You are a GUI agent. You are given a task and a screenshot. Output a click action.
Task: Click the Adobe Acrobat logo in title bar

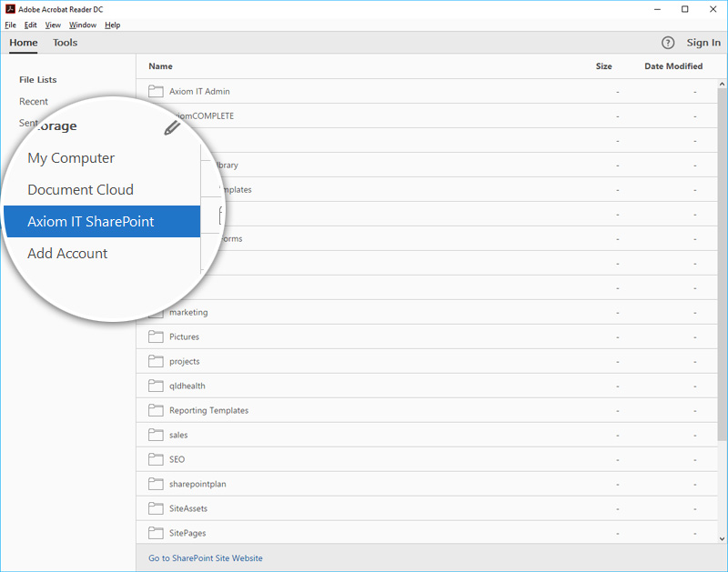coord(10,9)
